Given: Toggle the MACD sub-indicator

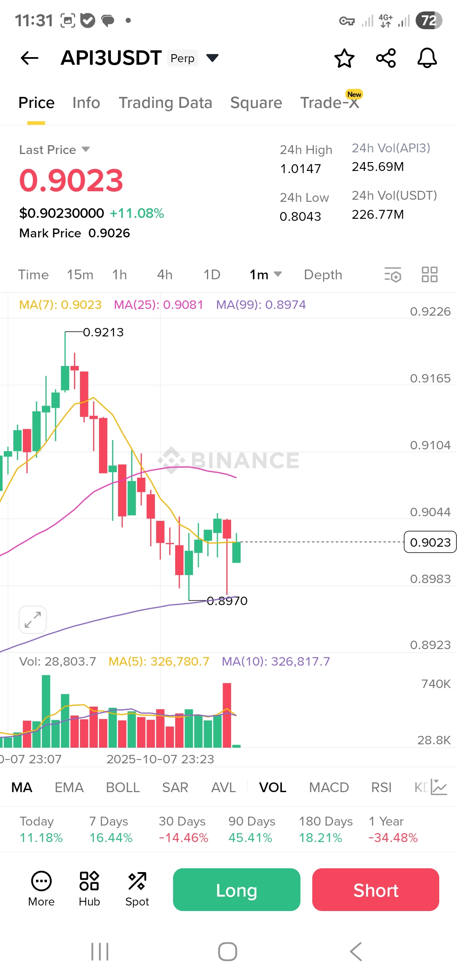Looking at the screenshot, I should pos(329,787).
